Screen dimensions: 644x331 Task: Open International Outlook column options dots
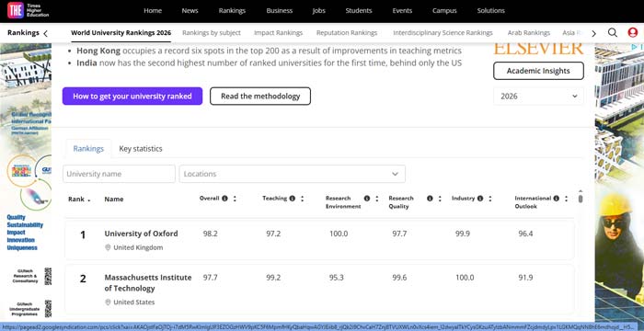(566, 199)
